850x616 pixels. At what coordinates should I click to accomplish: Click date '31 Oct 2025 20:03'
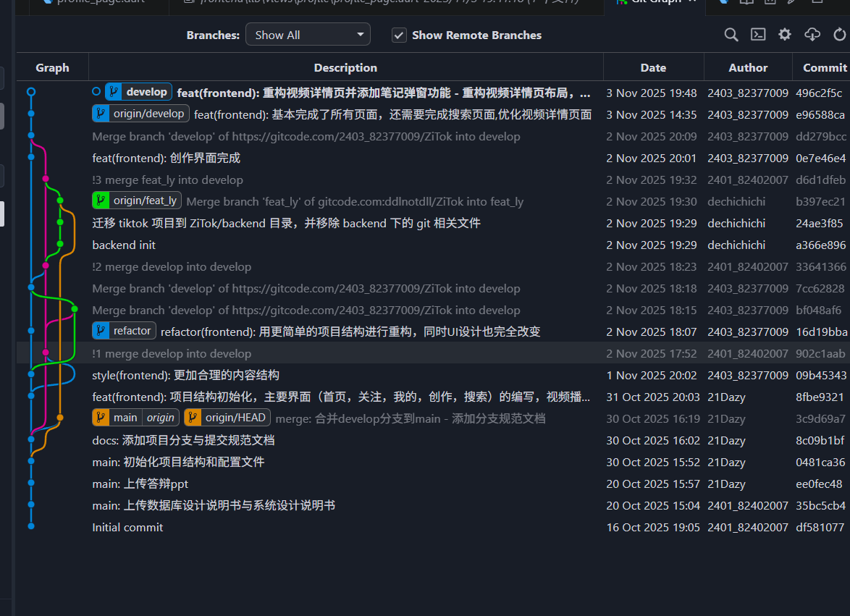653,397
